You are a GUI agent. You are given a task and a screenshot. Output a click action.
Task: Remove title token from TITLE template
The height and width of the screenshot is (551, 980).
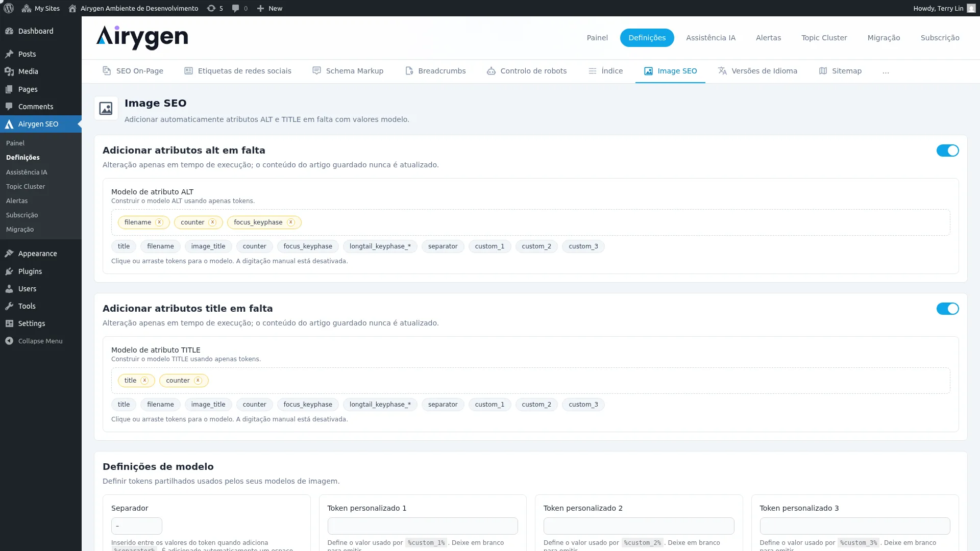(x=144, y=381)
